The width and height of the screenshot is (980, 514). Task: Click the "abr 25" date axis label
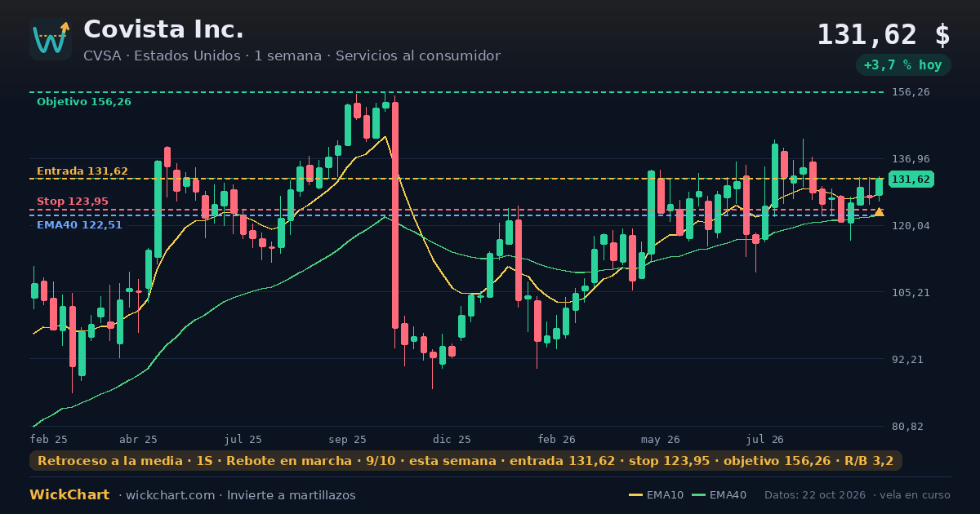coord(139,440)
